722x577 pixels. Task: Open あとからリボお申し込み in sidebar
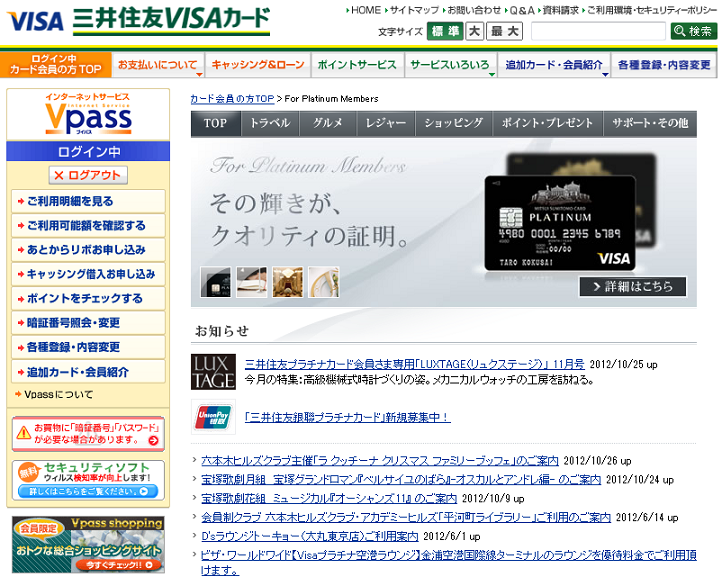(88, 250)
